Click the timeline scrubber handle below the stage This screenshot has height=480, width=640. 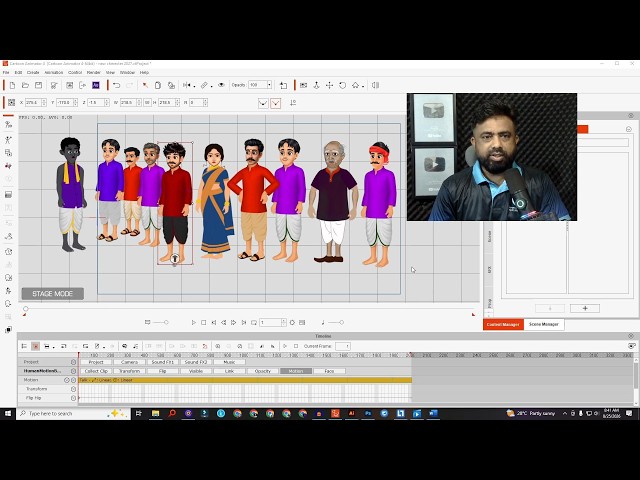coord(26,309)
